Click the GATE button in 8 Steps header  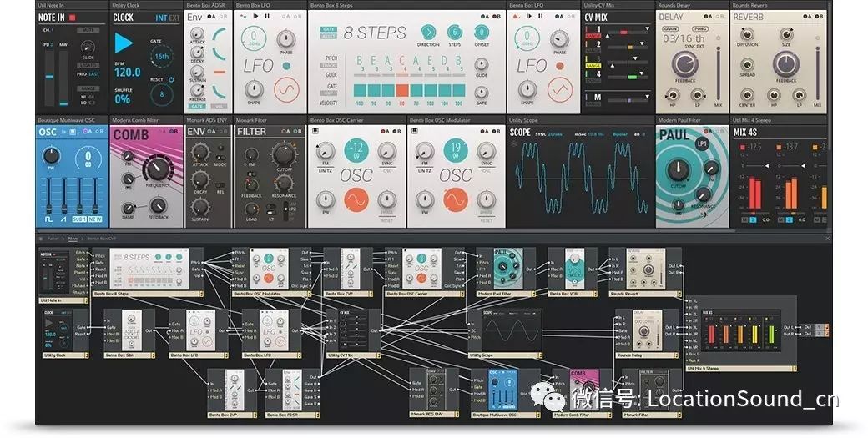pos(329,28)
